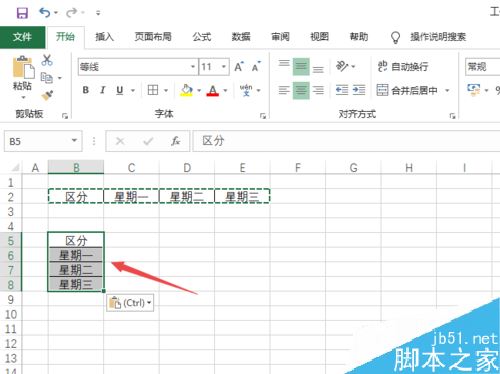Screen dimensions: 500x374
Task: Click the Format Painter brush icon
Action: pyautogui.click(x=47, y=96)
